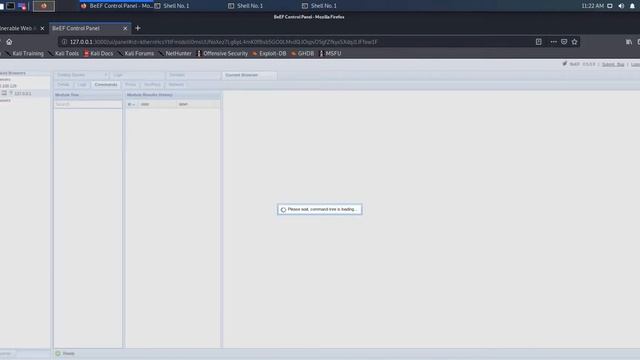The image size is (640, 360).
Task: Click the BeEF Control Panel taskbar entry
Action: [116, 6]
